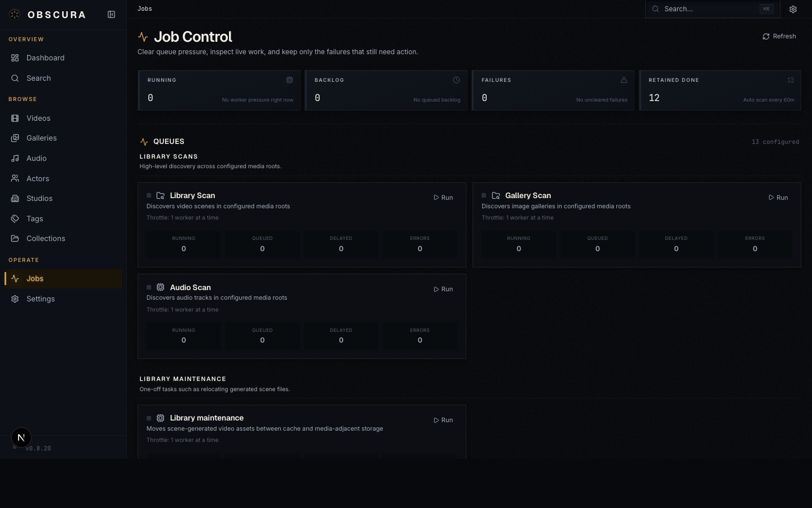Go to Videos page

point(63,118)
